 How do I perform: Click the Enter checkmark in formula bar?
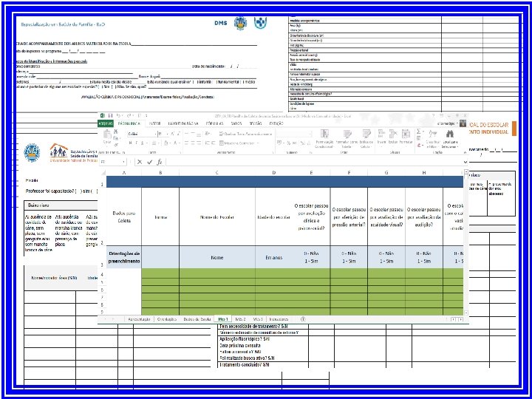tap(149, 162)
